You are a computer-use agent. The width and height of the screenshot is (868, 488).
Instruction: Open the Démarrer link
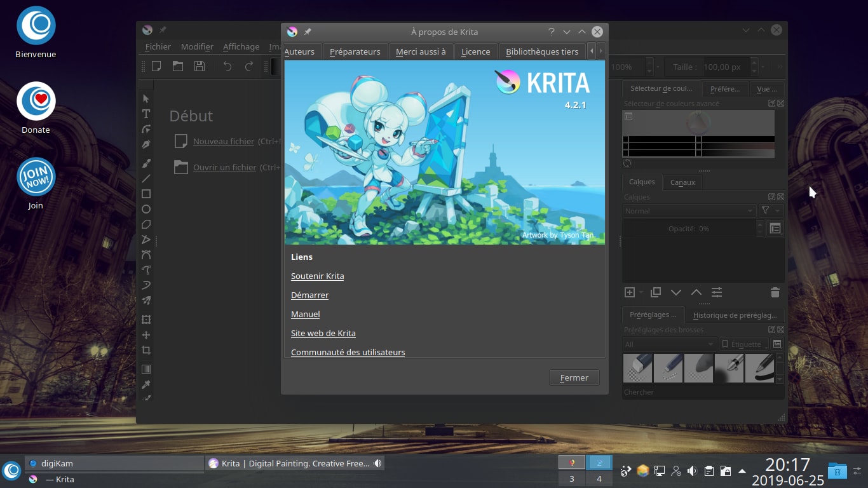pos(310,295)
